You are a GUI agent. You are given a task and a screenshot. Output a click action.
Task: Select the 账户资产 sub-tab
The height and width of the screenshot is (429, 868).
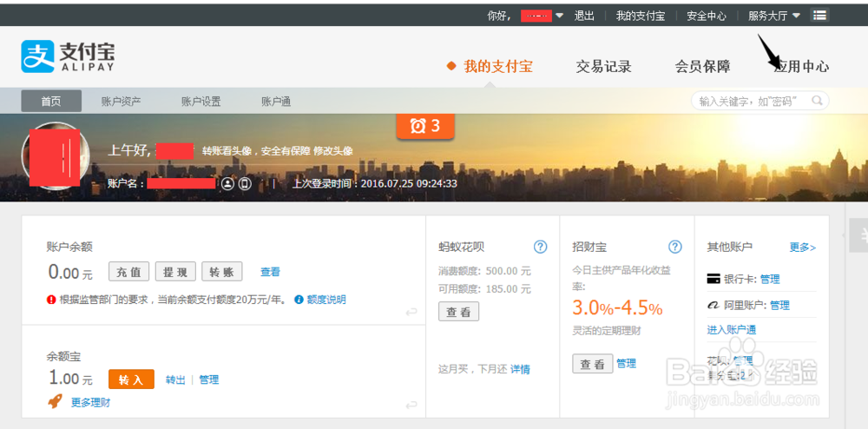(122, 102)
